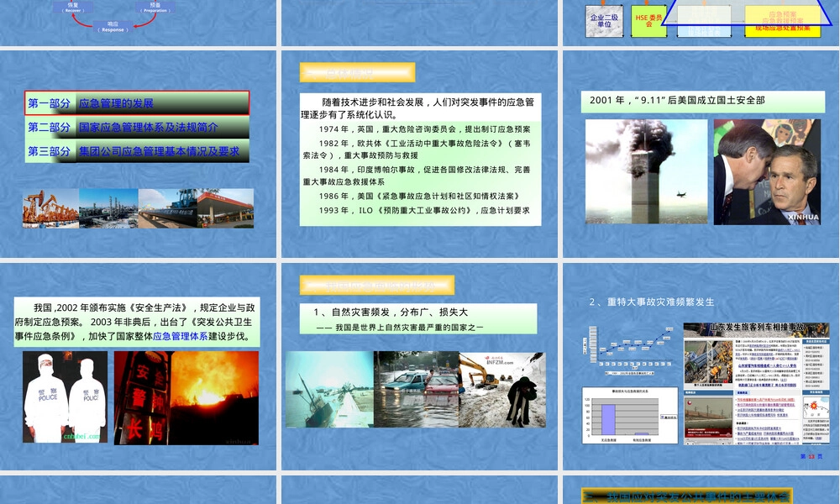This screenshot has height=504, width=840.
Task: Click the 2001 年 9.11 后美国成立国土安全部 caption
Action: click(x=703, y=102)
